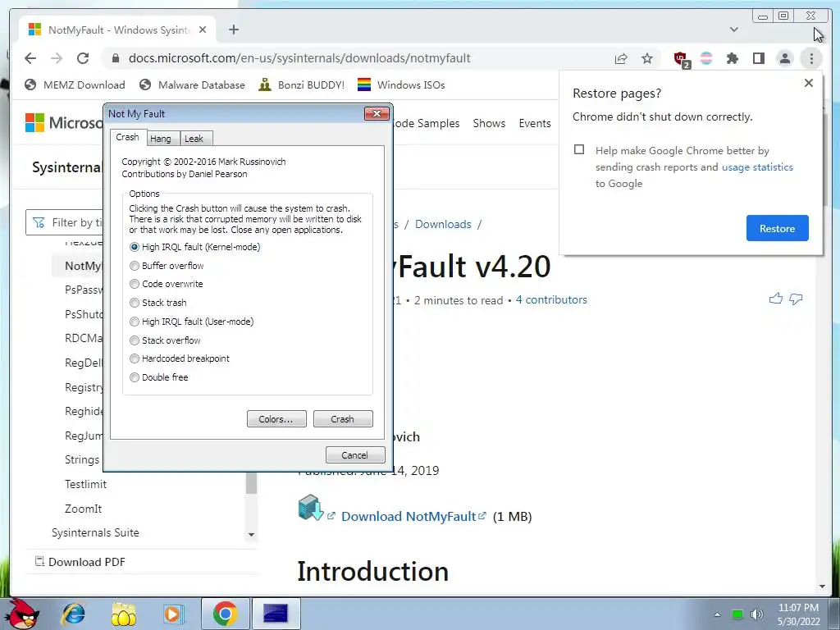Click the sidebar scroll down arrow

click(x=251, y=535)
